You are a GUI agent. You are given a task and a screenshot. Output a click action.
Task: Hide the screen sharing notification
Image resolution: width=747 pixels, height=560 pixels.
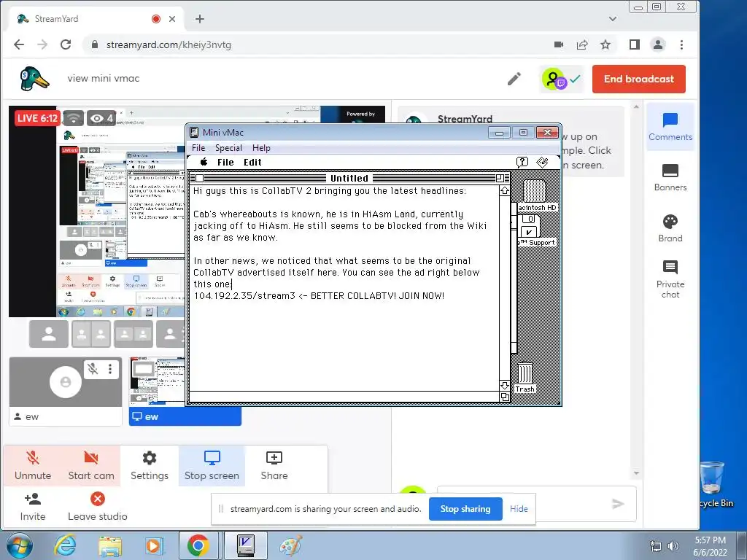pyautogui.click(x=519, y=508)
